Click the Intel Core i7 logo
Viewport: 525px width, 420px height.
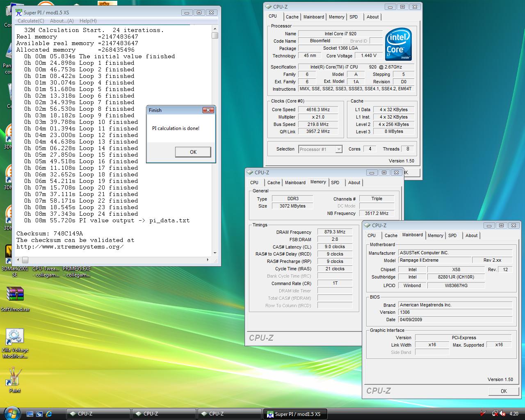point(398,44)
